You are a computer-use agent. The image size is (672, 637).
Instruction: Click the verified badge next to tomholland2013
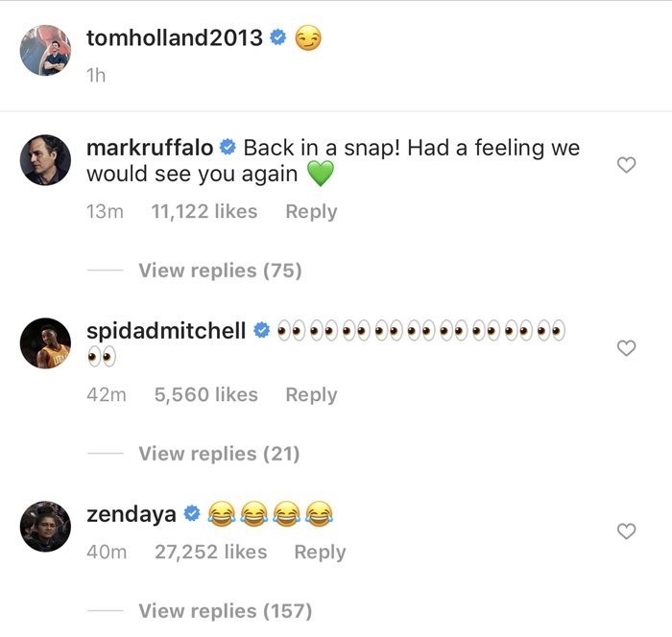[x=278, y=37]
